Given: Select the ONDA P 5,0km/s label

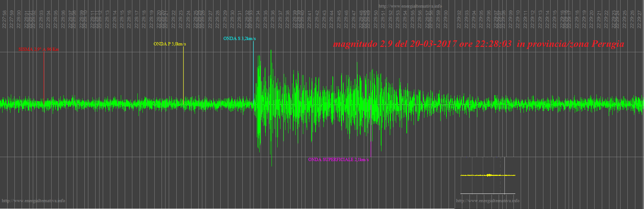Looking at the screenshot, I should 169,44.
